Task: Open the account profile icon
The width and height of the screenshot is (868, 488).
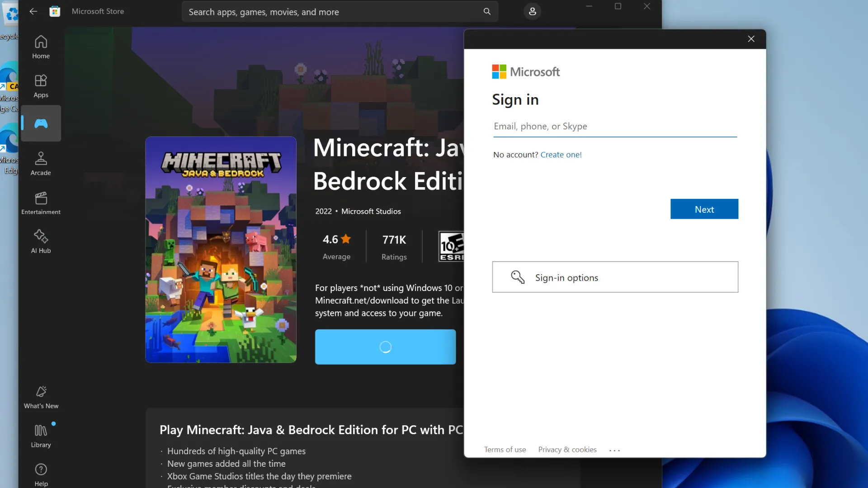Action: [x=532, y=11]
